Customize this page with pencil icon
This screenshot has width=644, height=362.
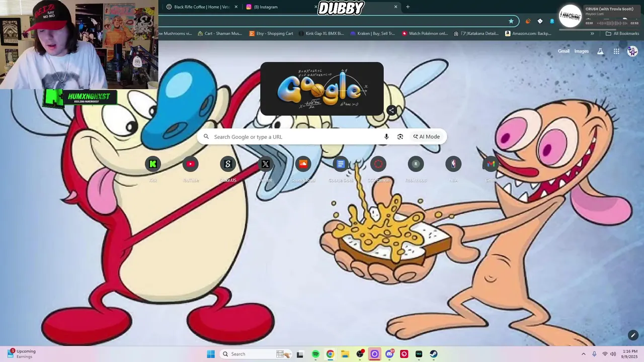[633, 335]
